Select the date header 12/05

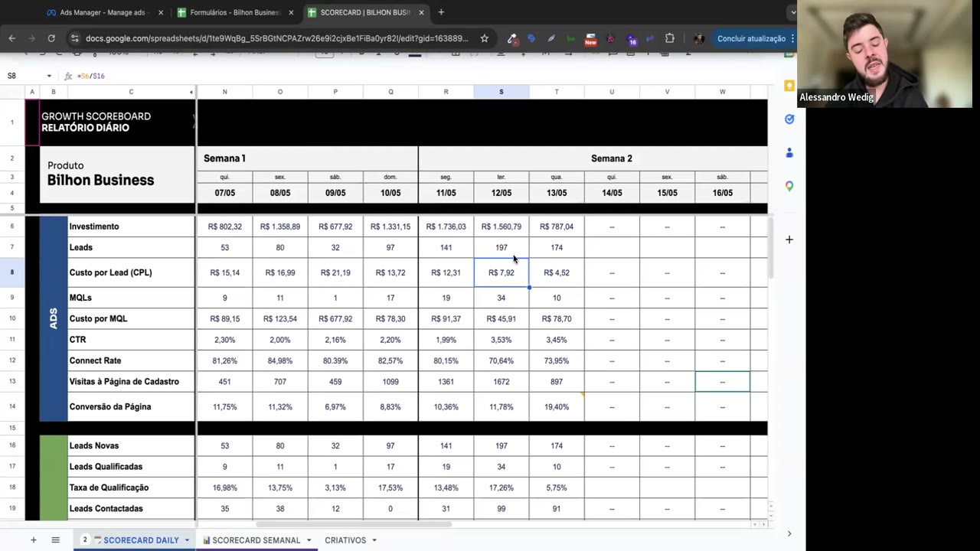point(501,193)
